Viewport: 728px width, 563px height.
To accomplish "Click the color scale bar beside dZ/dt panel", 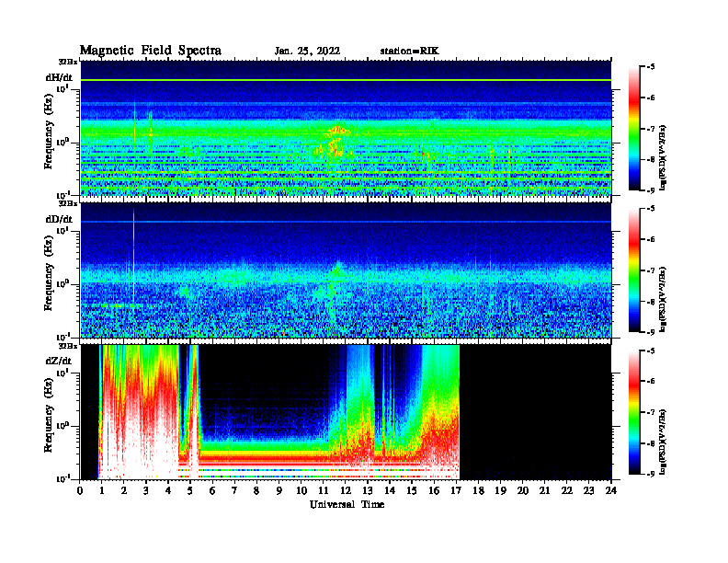I will tap(633, 412).
